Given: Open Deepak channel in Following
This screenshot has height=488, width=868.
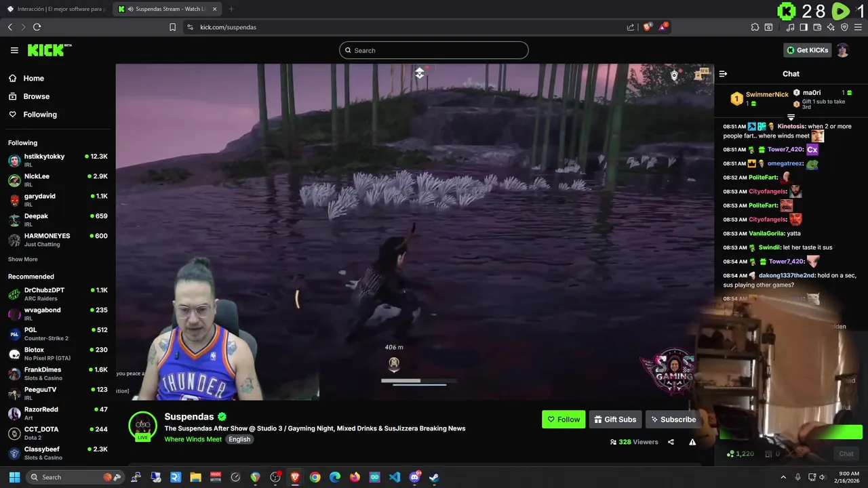Looking at the screenshot, I should [x=58, y=220].
